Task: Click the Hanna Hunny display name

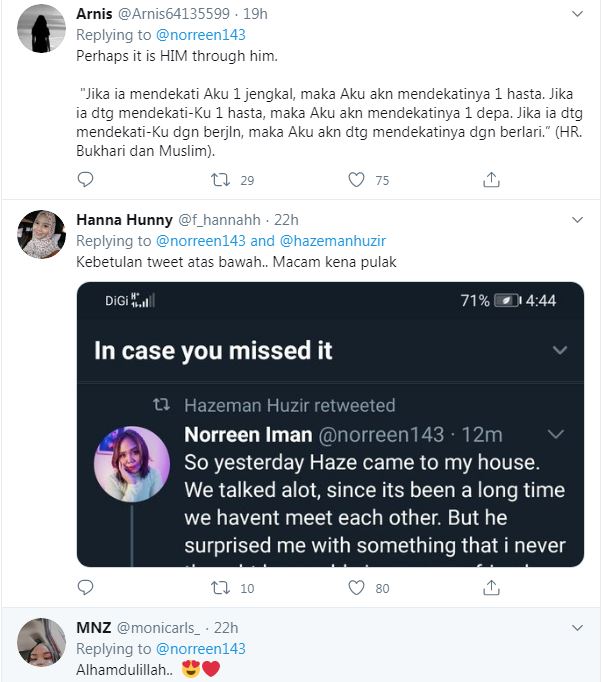Action: click(124, 220)
